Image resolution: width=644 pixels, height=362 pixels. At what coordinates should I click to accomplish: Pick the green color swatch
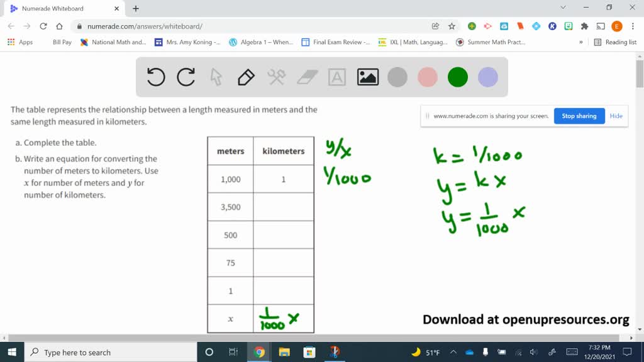click(x=457, y=77)
